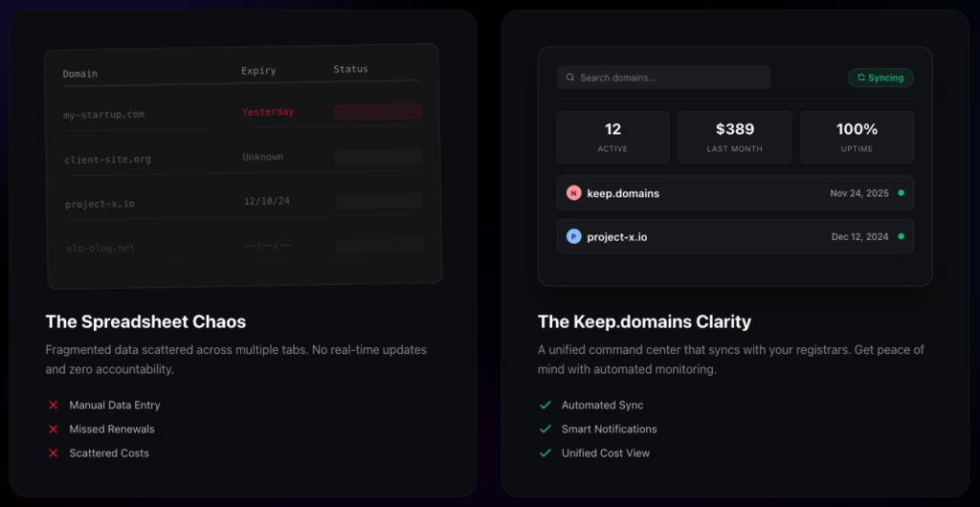The width and height of the screenshot is (980, 507).
Task: Click the red X beside Manual Data Entry
Action: [53, 406]
